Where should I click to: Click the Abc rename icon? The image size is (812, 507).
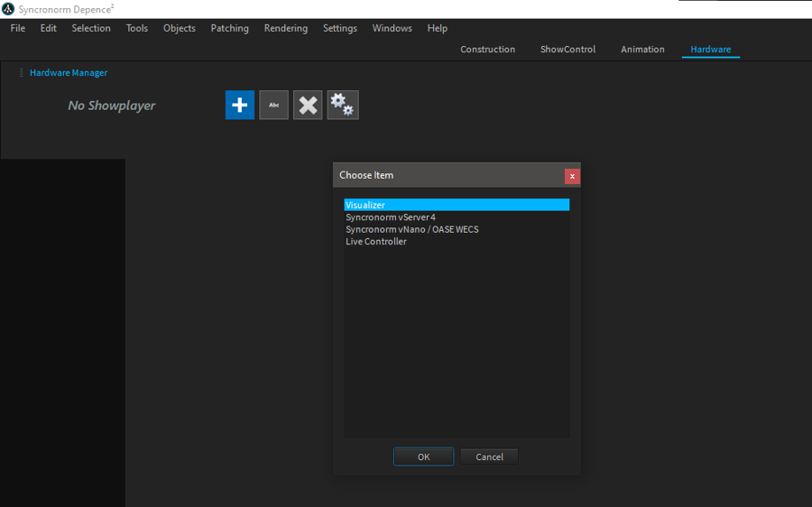pyautogui.click(x=274, y=105)
